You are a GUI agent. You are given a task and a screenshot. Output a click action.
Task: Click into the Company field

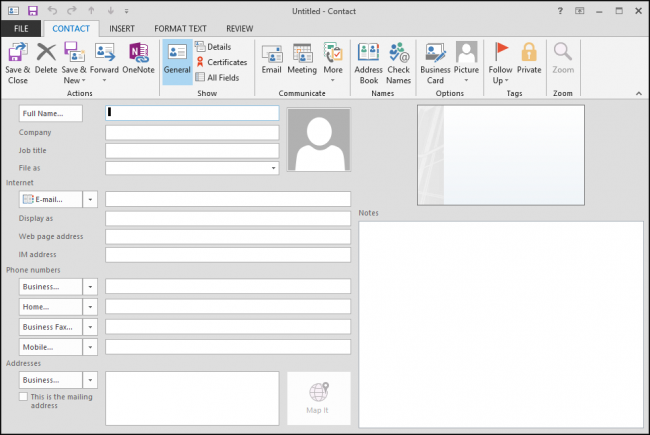click(x=192, y=133)
